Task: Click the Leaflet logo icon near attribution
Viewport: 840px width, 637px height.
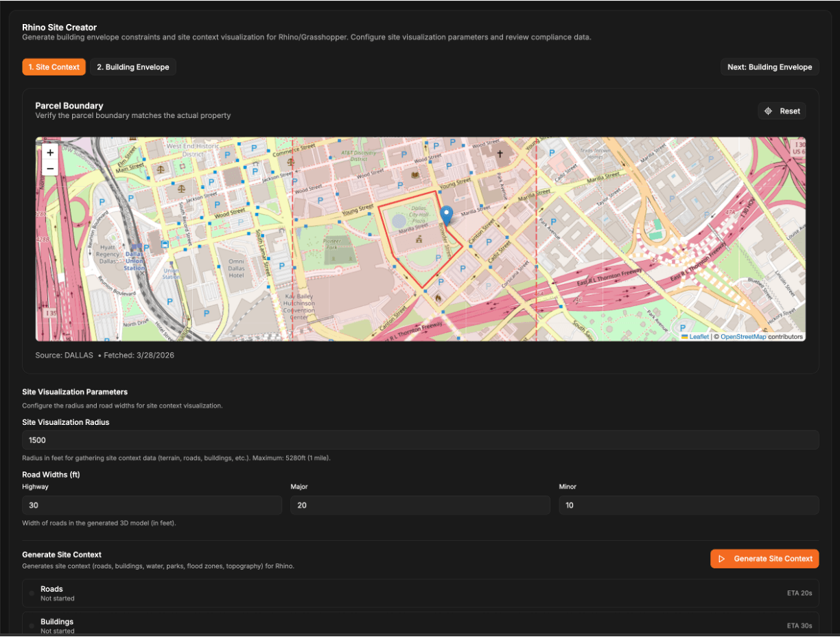Action: click(x=686, y=337)
